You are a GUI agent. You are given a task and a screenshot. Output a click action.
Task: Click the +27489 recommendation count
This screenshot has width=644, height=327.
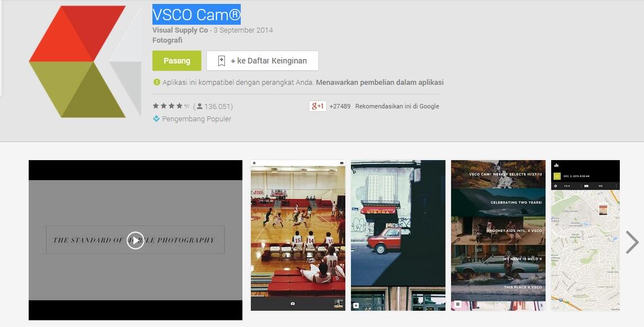340,106
